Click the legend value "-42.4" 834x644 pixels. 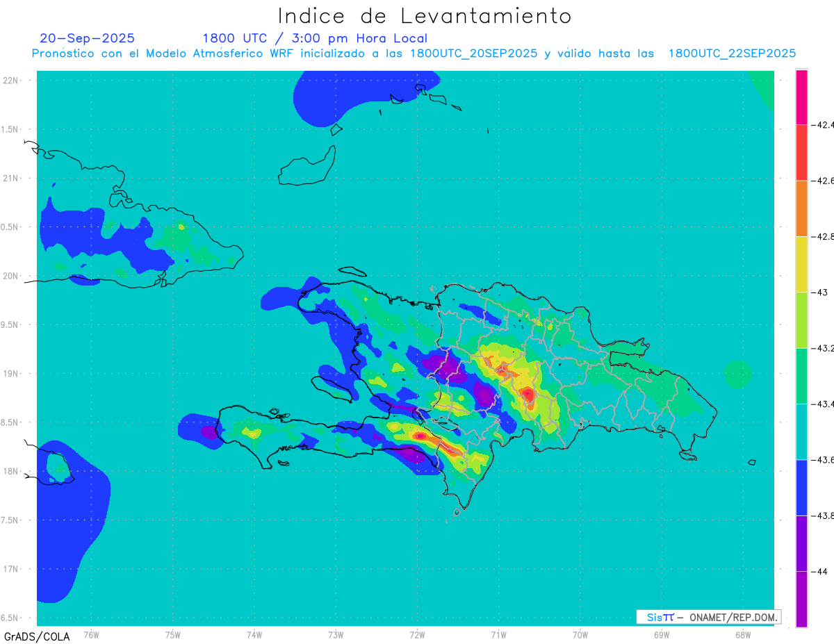click(x=823, y=124)
